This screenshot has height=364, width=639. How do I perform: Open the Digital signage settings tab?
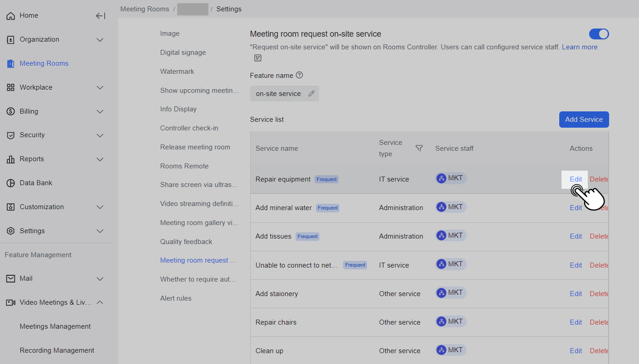[x=183, y=53]
